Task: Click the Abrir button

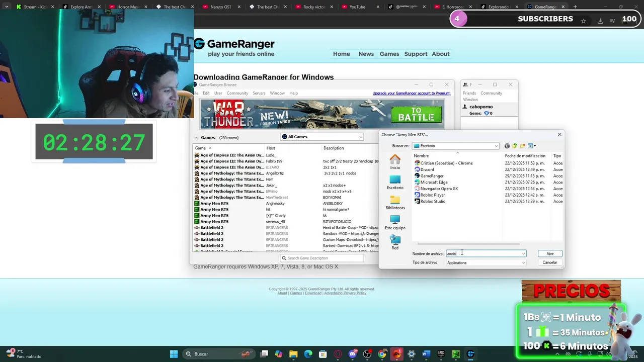Action: [550, 254]
